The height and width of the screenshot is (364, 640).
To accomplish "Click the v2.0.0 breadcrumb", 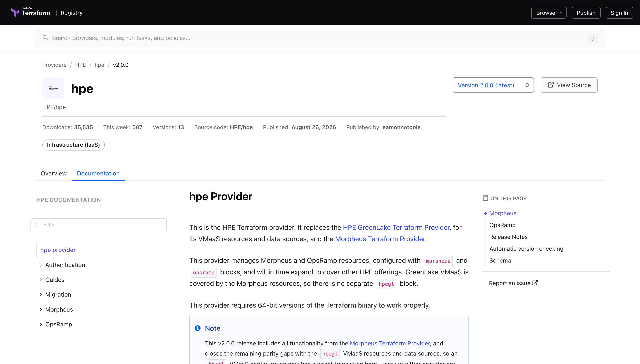I will [x=121, y=65].
